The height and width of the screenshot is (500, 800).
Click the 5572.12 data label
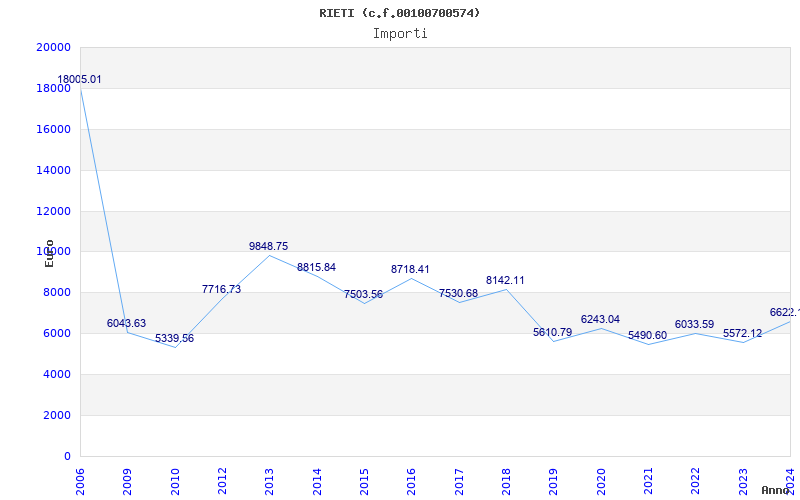point(742,334)
